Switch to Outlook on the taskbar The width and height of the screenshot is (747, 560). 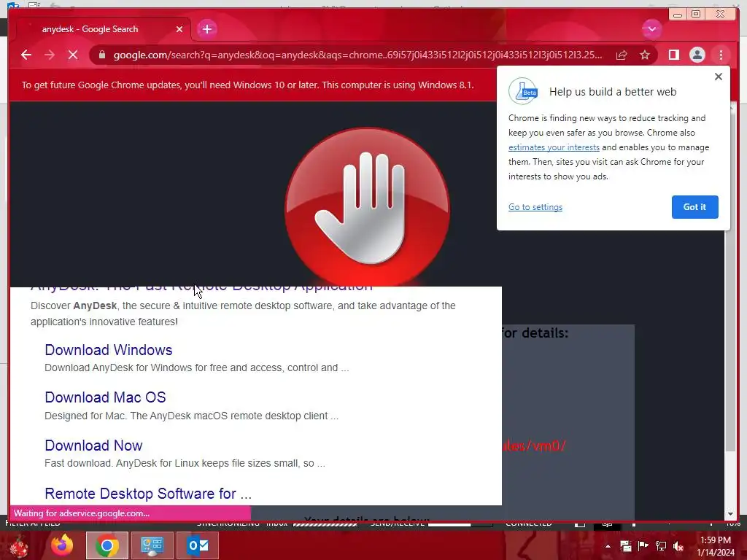click(x=198, y=545)
